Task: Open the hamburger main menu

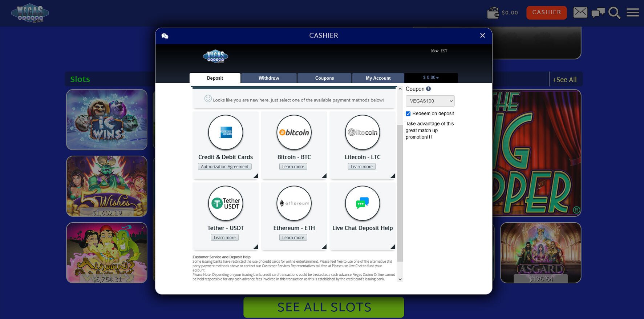Action: (632, 13)
